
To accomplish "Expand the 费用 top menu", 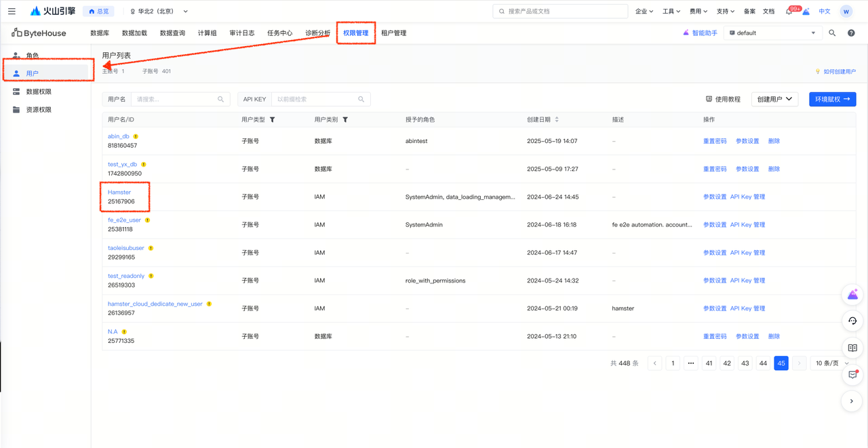I will coord(698,12).
